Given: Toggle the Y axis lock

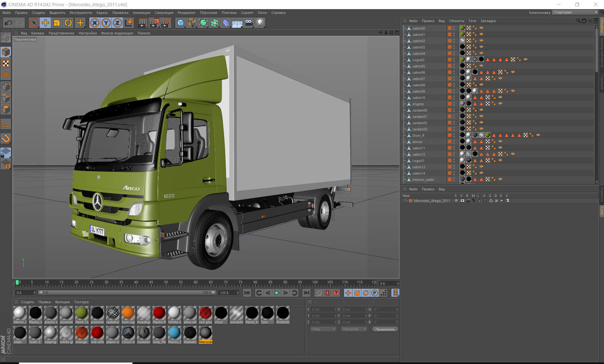Looking at the screenshot, I should (x=106, y=23).
